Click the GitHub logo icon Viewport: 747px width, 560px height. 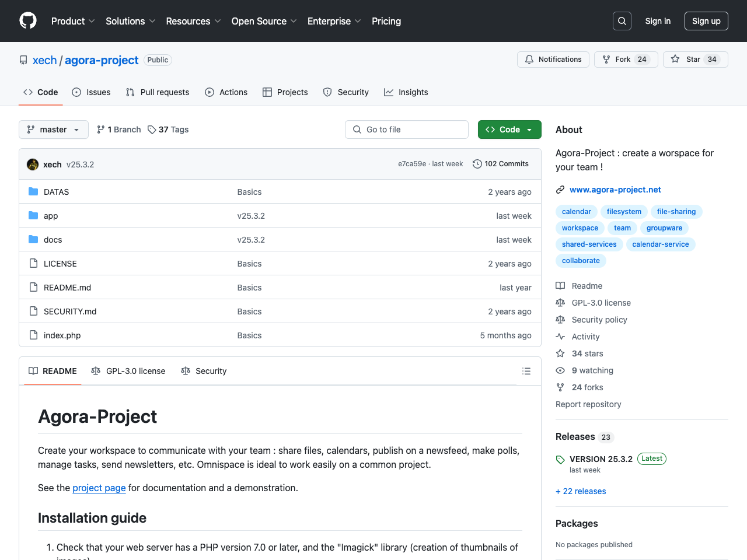pos(28,21)
